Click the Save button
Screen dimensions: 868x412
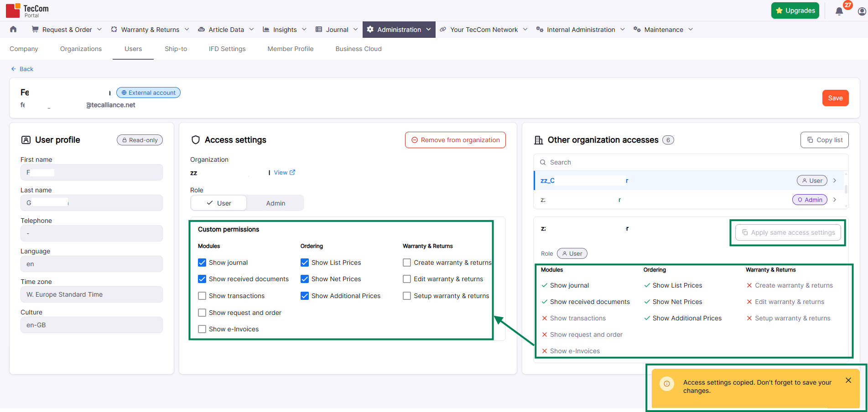tap(835, 98)
